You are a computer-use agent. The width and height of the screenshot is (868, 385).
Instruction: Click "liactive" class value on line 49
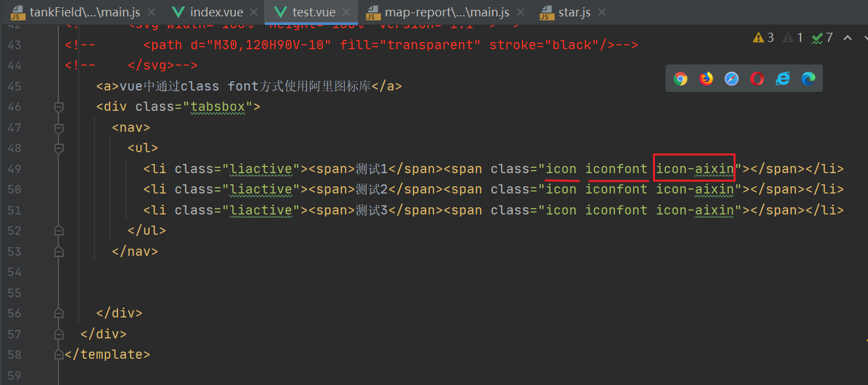pos(260,169)
